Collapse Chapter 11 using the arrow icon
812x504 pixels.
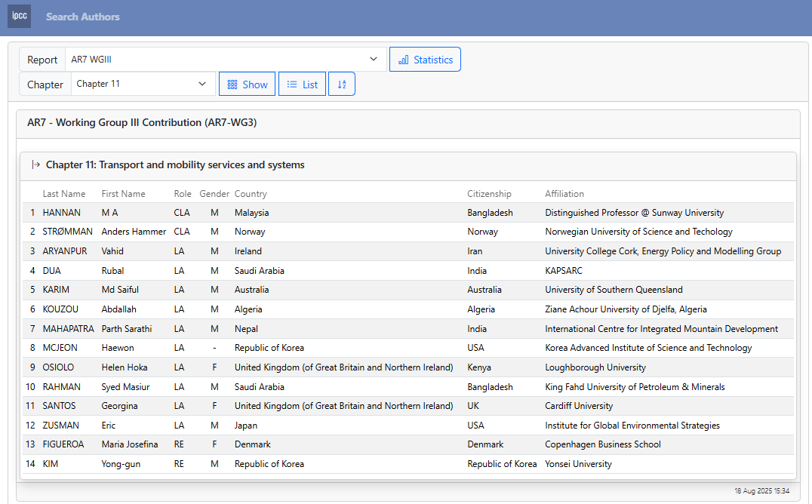tap(35, 164)
